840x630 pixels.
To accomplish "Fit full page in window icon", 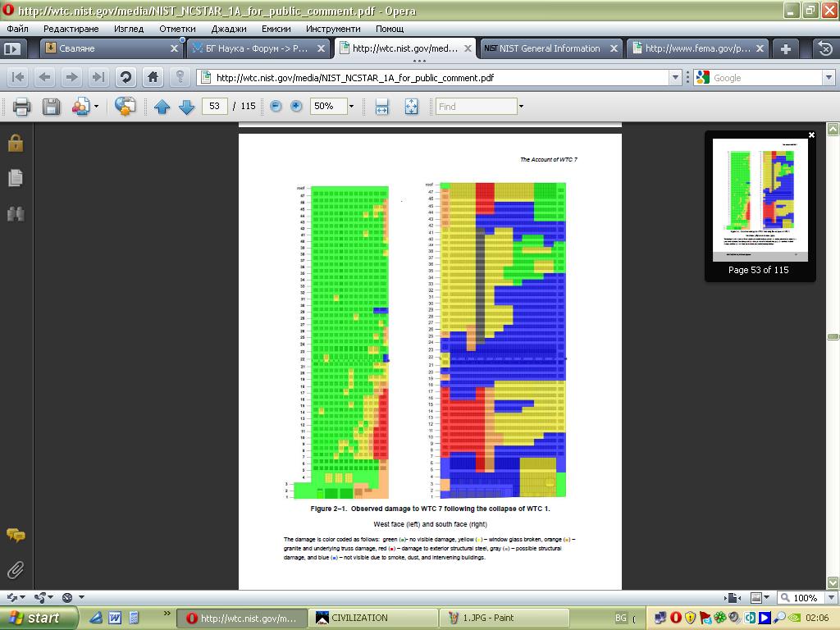I will click(x=412, y=107).
